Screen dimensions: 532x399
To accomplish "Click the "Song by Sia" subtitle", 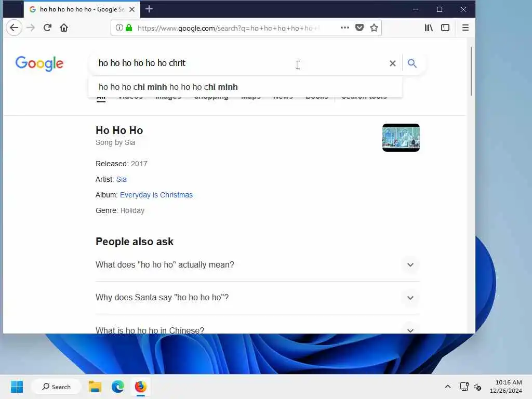I will pyautogui.click(x=115, y=142).
